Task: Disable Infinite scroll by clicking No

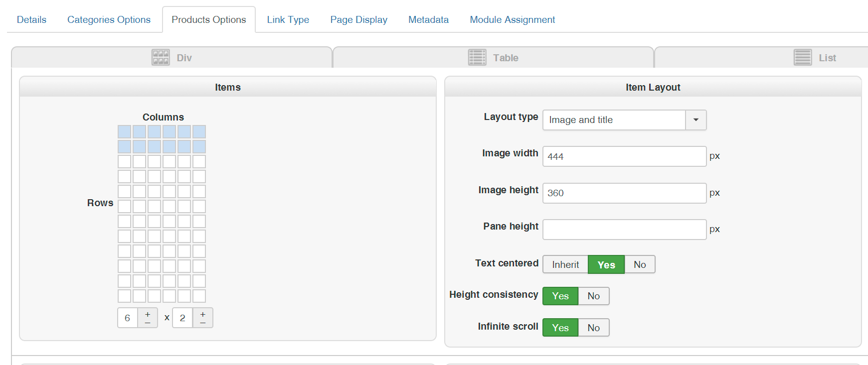Action: tap(593, 328)
